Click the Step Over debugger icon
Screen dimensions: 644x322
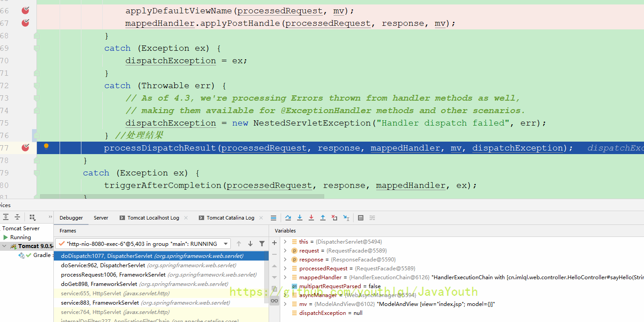point(288,218)
